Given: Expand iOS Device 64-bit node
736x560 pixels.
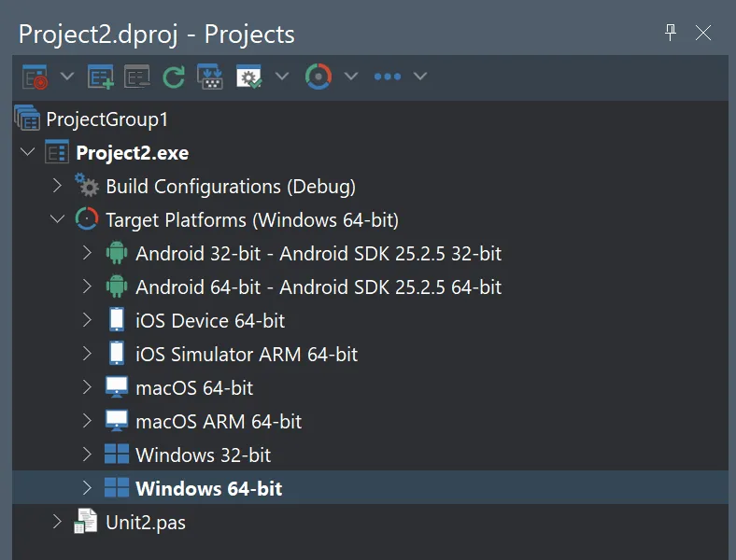Looking at the screenshot, I should (87, 320).
